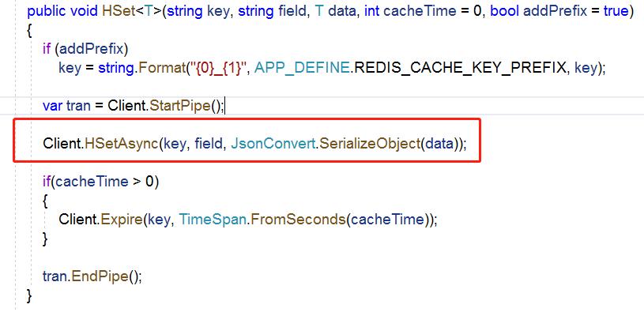Screen dimensions: 644x312
Task: Click the Expire method call
Action: coord(121,220)
